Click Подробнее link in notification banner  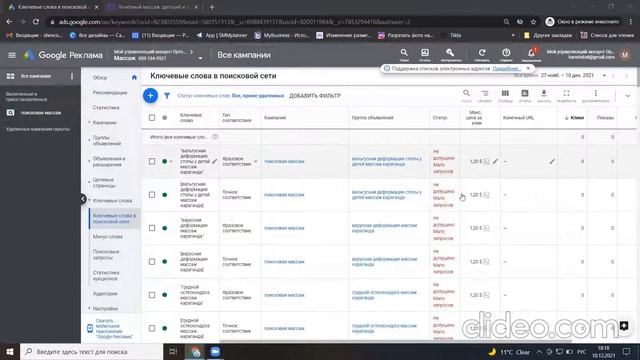point(507,69)
